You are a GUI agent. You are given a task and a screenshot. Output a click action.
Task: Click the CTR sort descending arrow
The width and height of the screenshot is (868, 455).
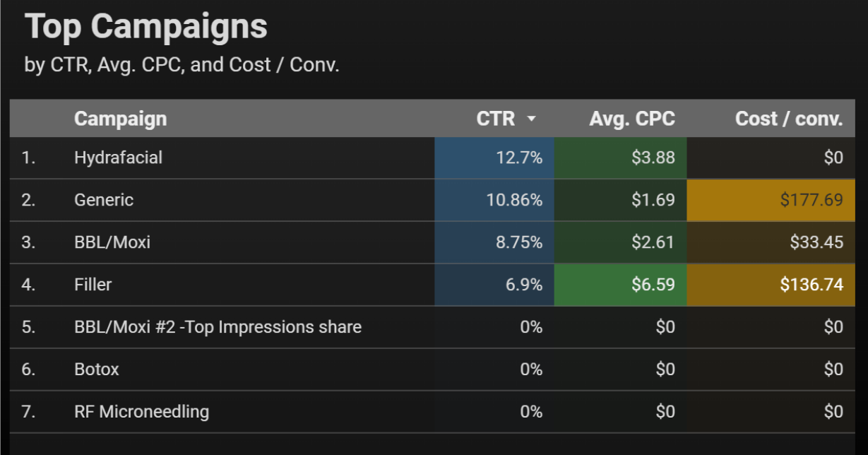pyautogui.click(x=532, y=119)
